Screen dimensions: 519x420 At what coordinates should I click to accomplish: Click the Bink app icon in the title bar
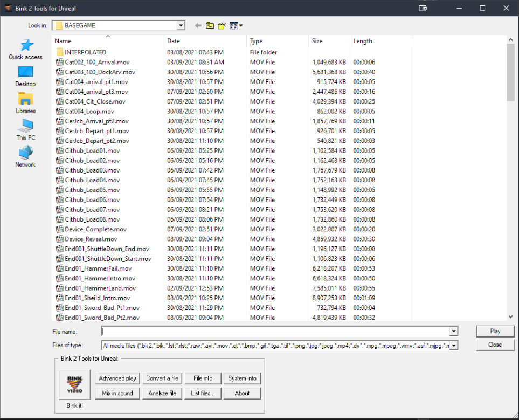8,8
